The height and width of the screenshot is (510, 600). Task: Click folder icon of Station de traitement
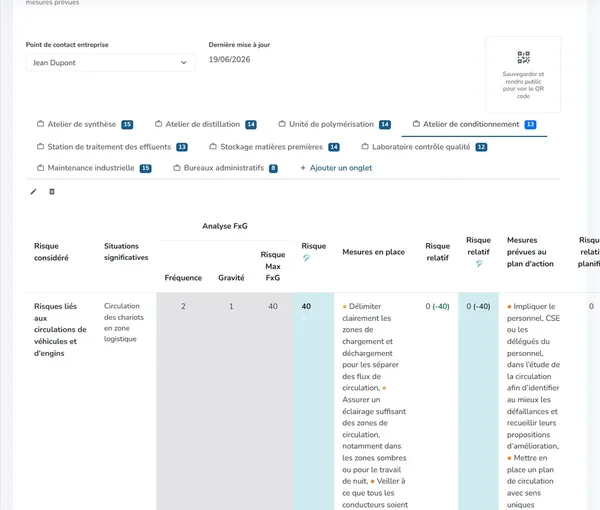pyautogui.click(x=40, y=147)
